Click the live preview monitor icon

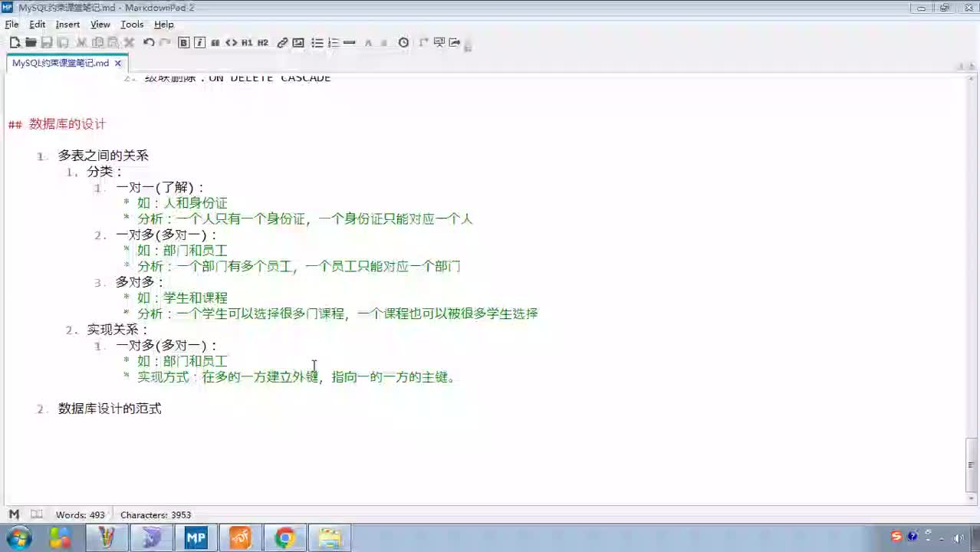pyautogui.click(x=439, y=43)
